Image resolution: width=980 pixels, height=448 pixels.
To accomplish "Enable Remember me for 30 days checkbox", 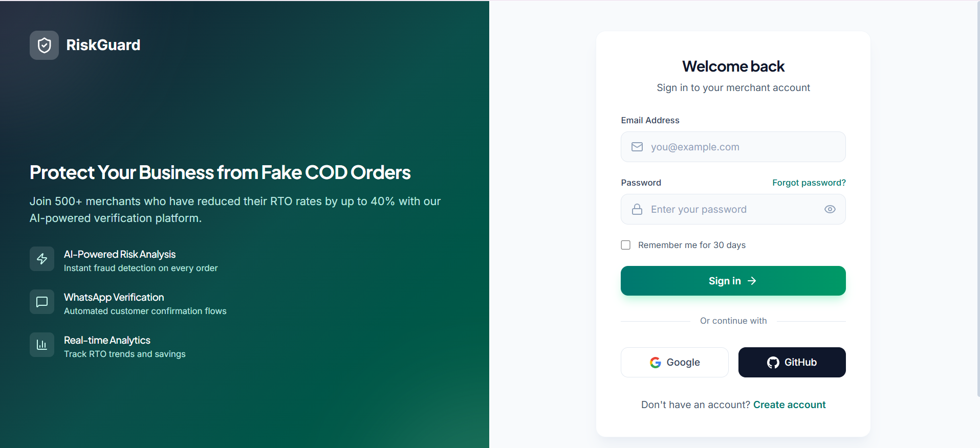I will pos(626,245).
